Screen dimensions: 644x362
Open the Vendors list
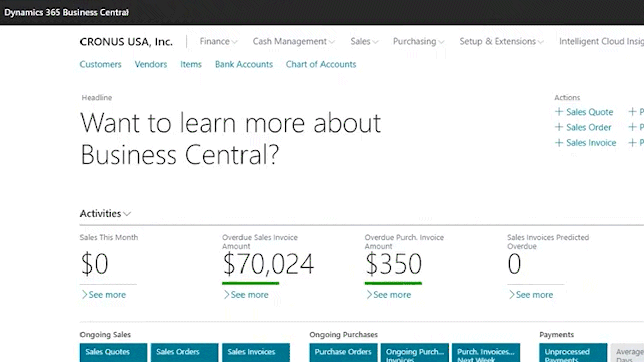coord(151,64)
